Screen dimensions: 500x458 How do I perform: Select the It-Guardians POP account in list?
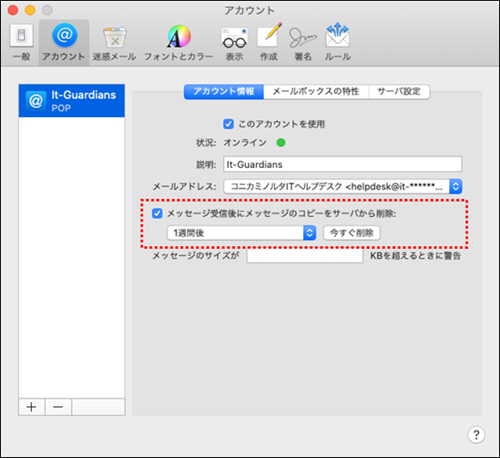(x=72, y=101)
